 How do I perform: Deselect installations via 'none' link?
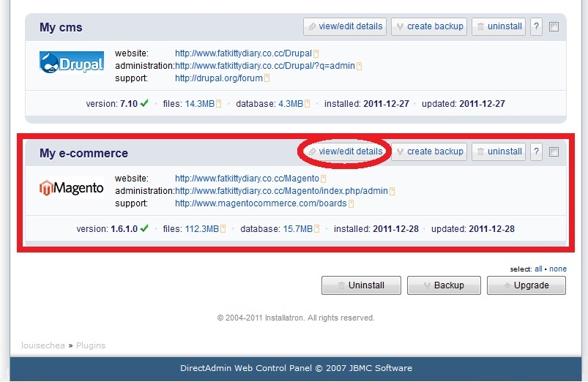tap(558, 269)
